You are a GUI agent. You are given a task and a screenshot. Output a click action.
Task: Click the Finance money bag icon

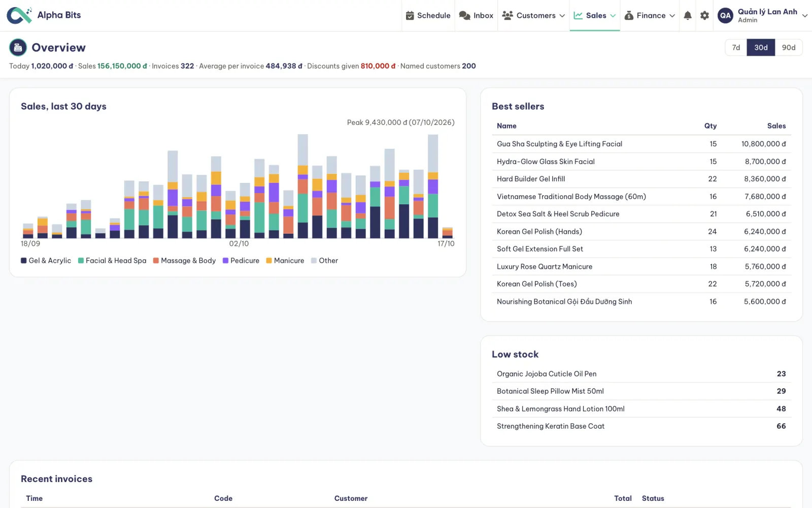tap(629, 16)
